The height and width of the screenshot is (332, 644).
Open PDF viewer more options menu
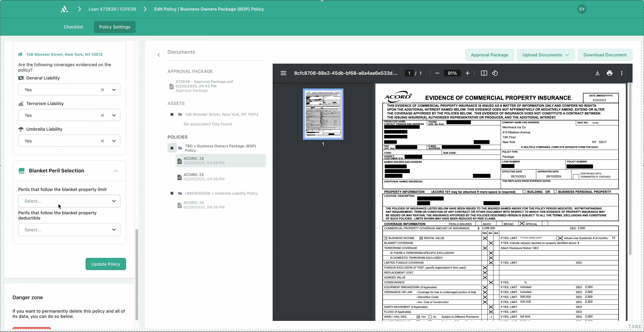622,73
